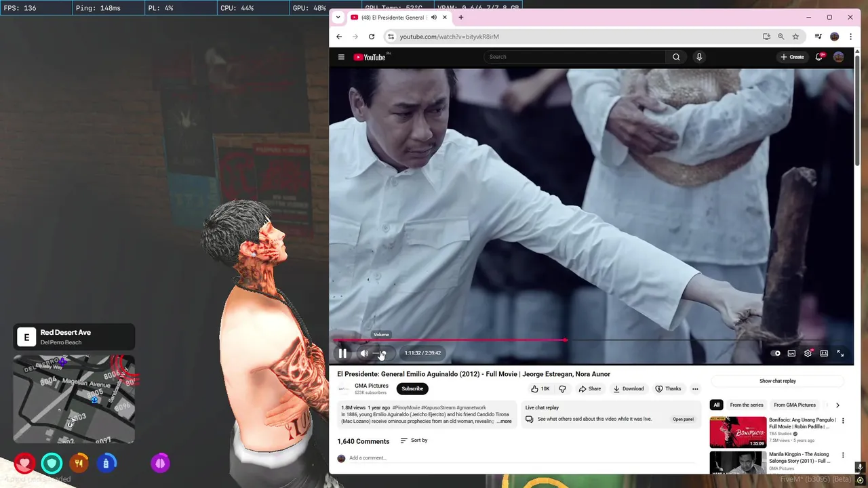Switch to theater mode in the player
This screenshot has width=868, height=488.
(824, 353)
